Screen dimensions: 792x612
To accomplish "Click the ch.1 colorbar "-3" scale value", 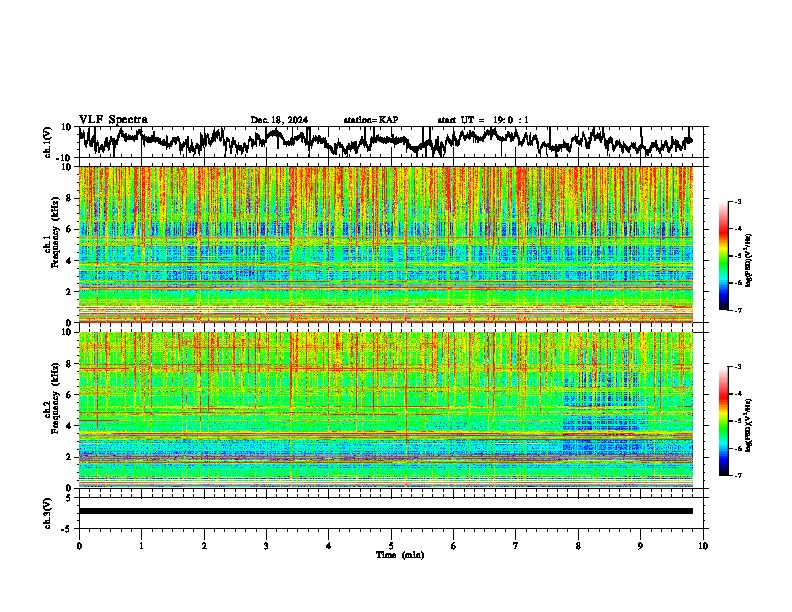I will tap(737, 201).
